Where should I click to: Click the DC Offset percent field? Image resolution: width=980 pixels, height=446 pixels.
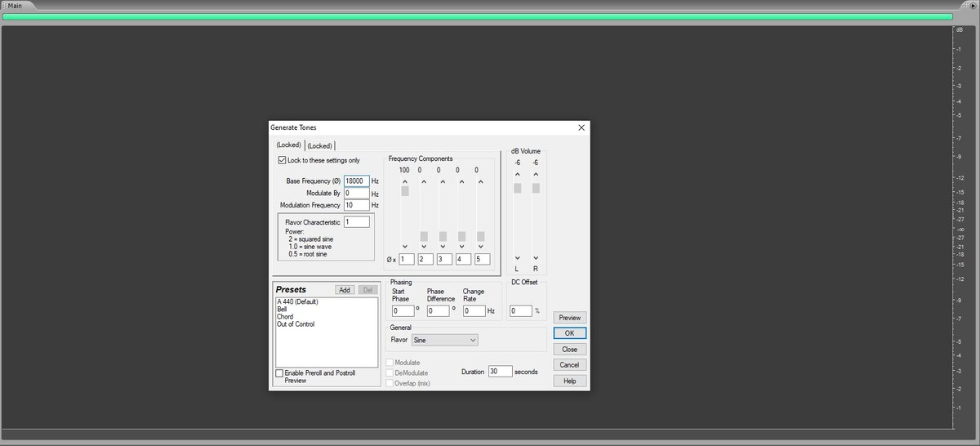521,311
